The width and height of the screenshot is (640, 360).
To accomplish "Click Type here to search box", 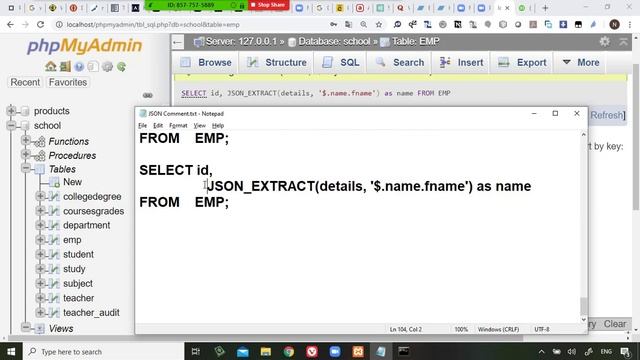I will [x=104, y=351].
